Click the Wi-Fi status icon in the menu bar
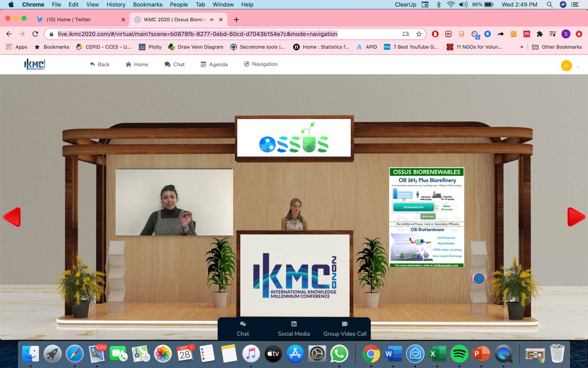The height and width of the screenshot is (368, 588). click(x=450, y=4)
